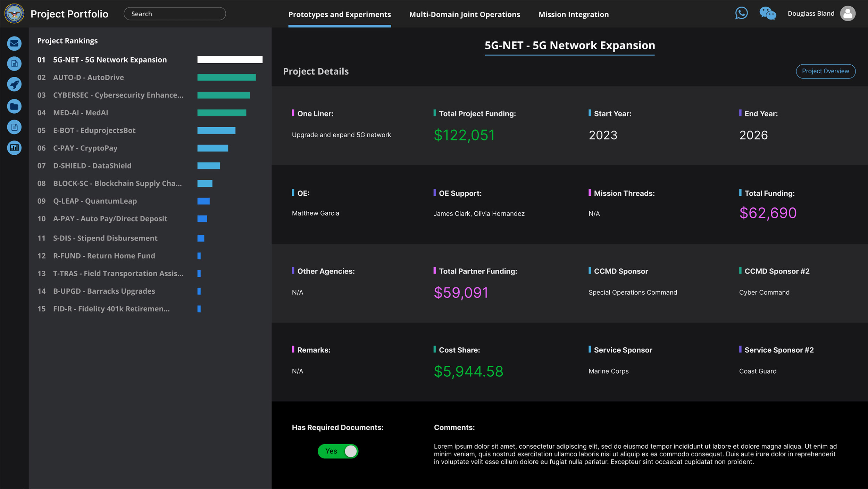Screen dimensions: 868x489
Task: Disable the Has Required Documents toggle
Action: [338, 451]
